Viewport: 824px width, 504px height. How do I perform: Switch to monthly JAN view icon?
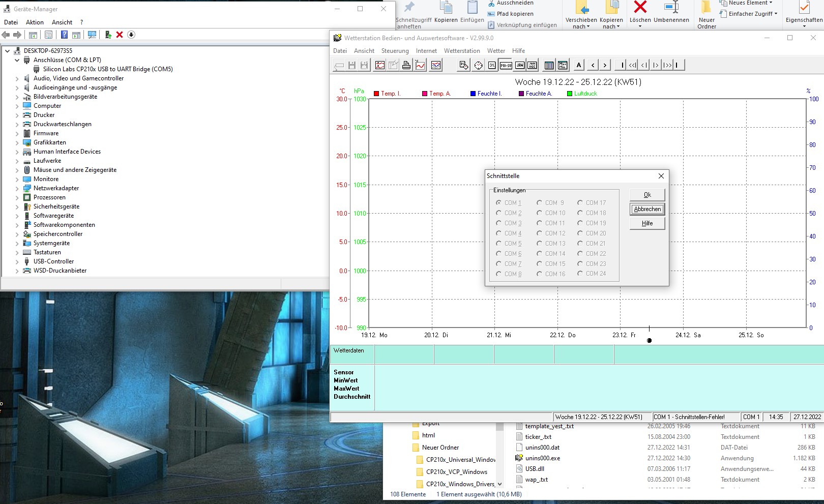pos(520,65)
